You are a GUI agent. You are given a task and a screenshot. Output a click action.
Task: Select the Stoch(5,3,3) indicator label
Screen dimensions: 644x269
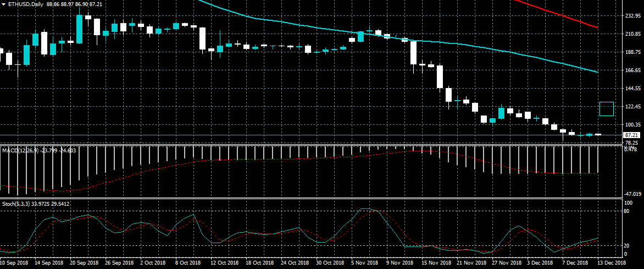[x=16, y=204]
